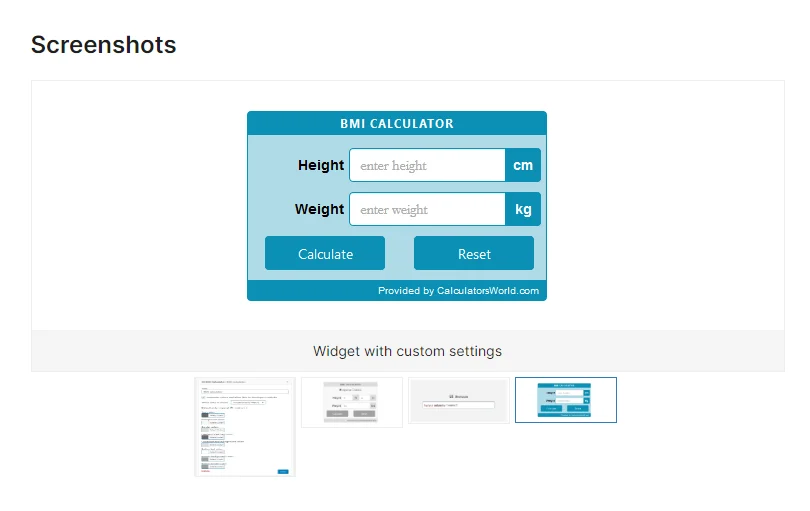Image resolution: width=810 pixels, height=511 pixels.
Task: Select the highlighted blue widget thumbnail
Action: (566, 400)
